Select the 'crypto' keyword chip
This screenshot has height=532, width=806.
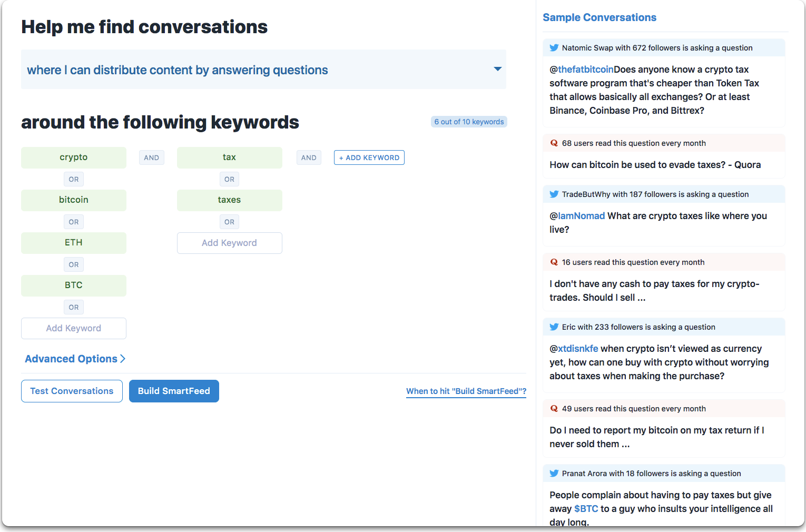(x=74, y=157)
